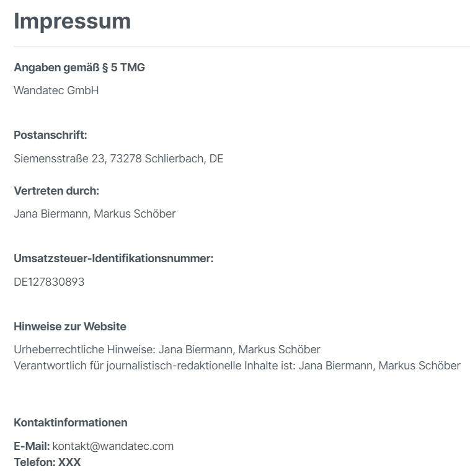This screenshot has width=470, height=476.
Task: Select the Wandatec GmbH company name
Action: [x=56, y=90]
